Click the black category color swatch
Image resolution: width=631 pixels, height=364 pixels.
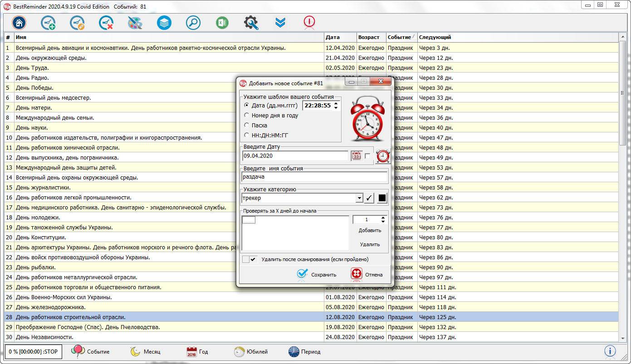(x=382, y=198)
